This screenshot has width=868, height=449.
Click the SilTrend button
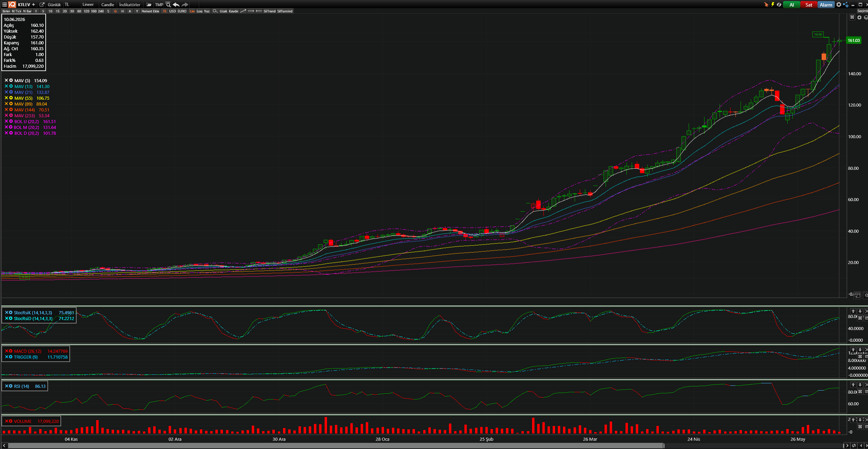269,11
